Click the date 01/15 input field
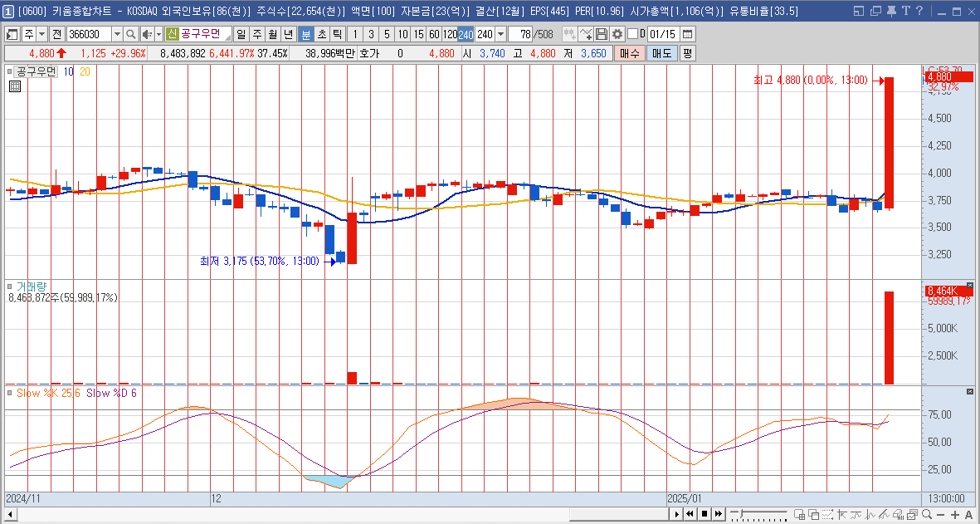This screenshot has height=524, width=980. pyautogui.click(x=663, y=34)
